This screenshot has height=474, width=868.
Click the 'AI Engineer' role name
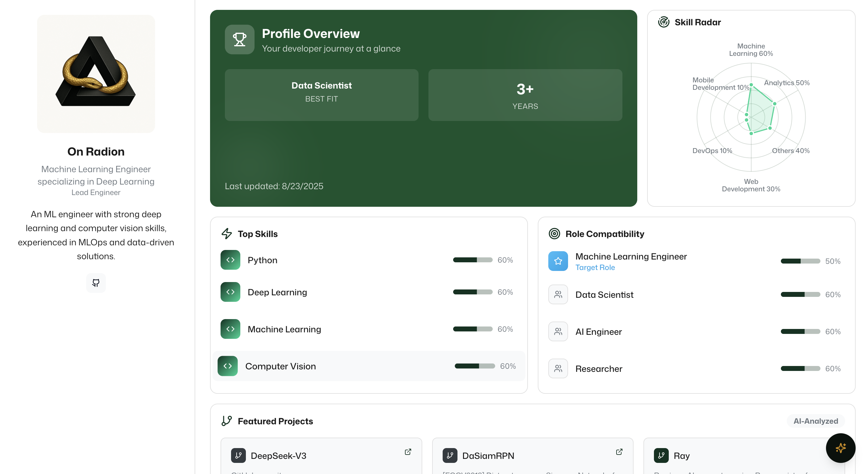598,332
